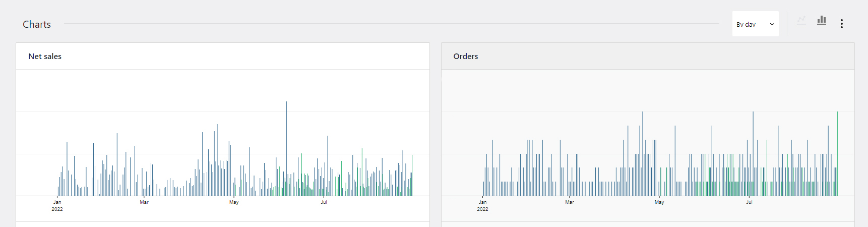Screen dimensions: 868x227
Task: Click the Jan 2022 label under Orders chart
Action: (482, 205)
